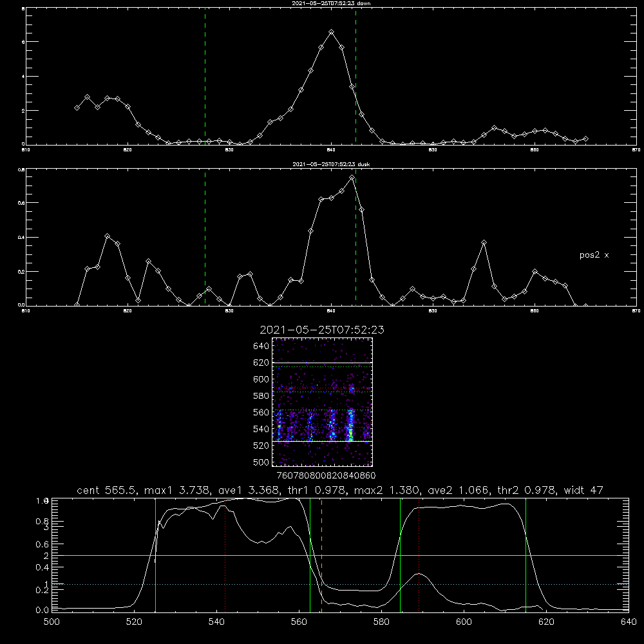This screenshot has height=644, width=644.
Task: Click the 620 label on spectrogram y-axis
Action: coord(261,363)
